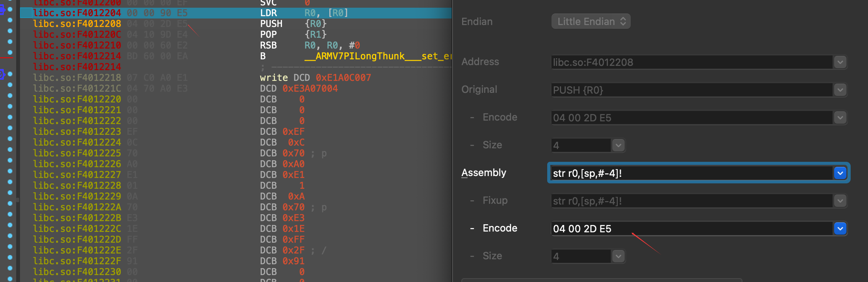Screen dimensions: 868x282
Task: Click the gutter dot beside libc.so:F401222E
Action: (10, 246)
